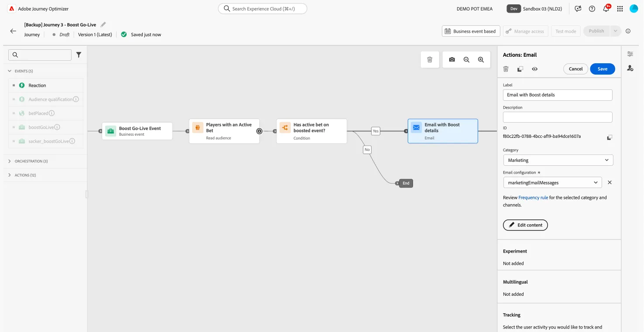
Task: Click info icon next to boostGoLive
Action: pyautogui.click(x=57, y=127)
